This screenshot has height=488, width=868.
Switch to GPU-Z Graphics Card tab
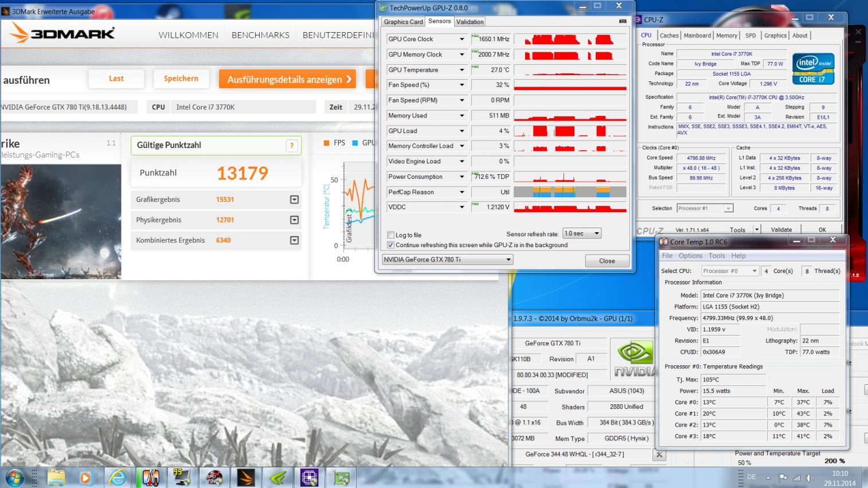click(x=403, y=22)
